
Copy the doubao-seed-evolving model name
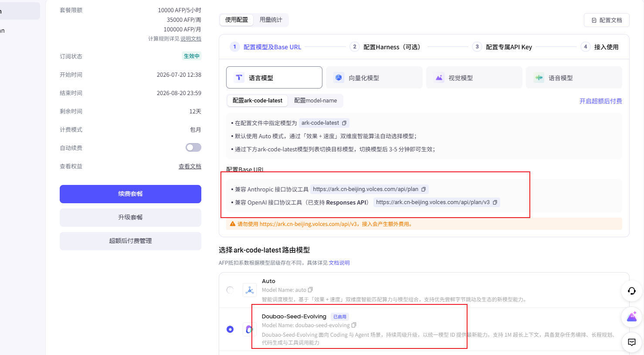pos(354,325)
